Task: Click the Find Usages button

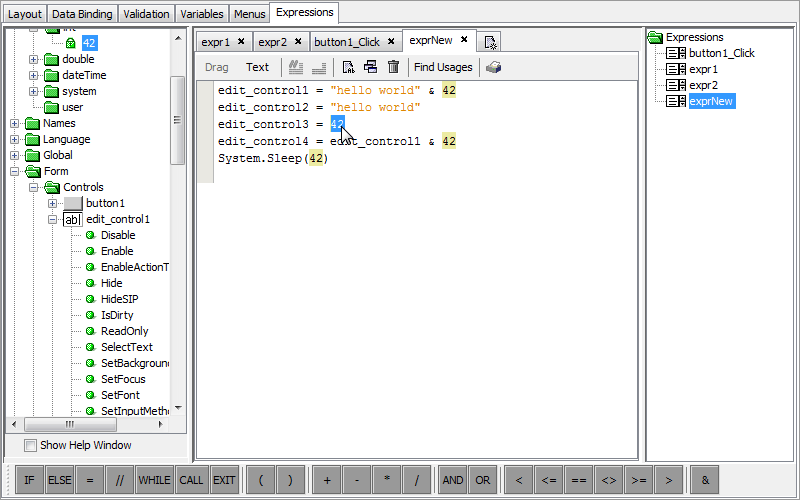Action: pos(443,67)
